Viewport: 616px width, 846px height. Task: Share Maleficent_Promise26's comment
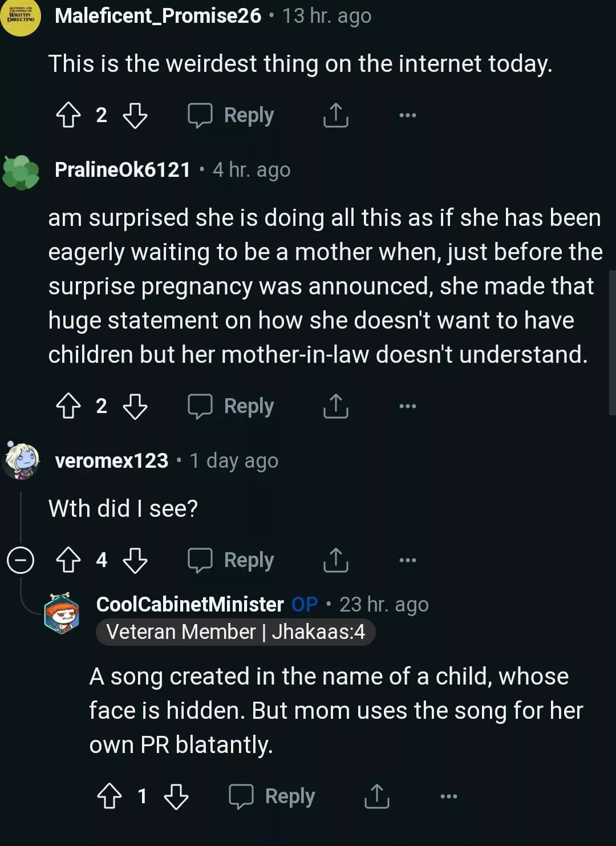point(335,115)
